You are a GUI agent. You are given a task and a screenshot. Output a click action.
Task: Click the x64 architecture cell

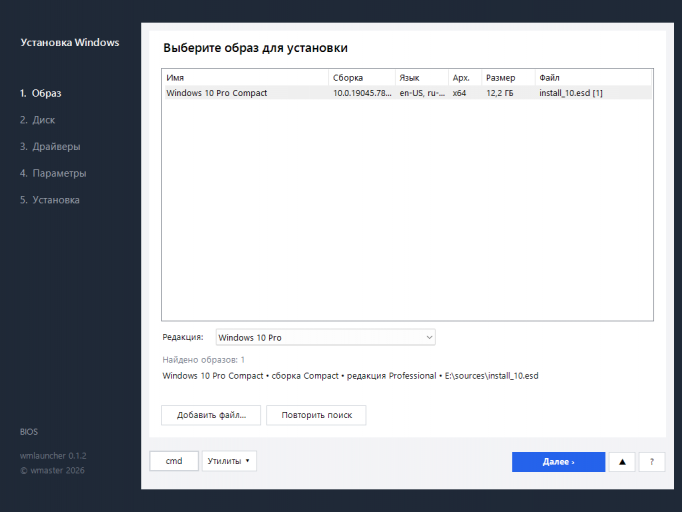coord(459,93)
